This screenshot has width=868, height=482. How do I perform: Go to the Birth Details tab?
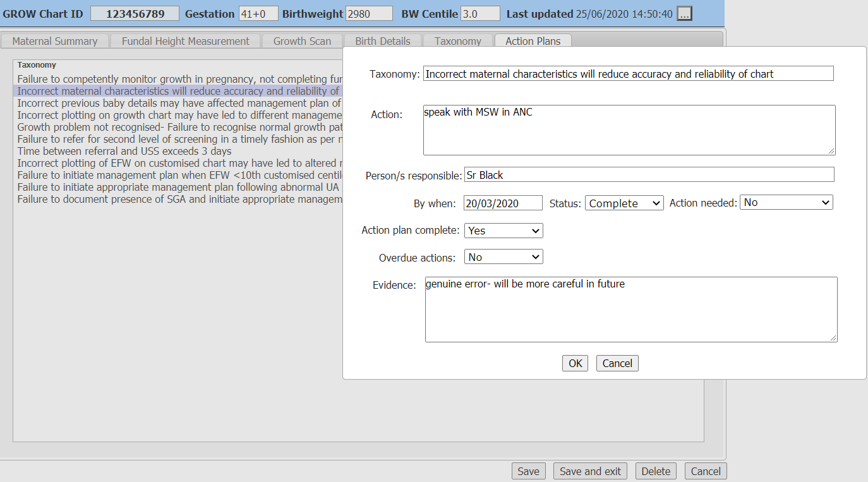[x=382, y=41]
